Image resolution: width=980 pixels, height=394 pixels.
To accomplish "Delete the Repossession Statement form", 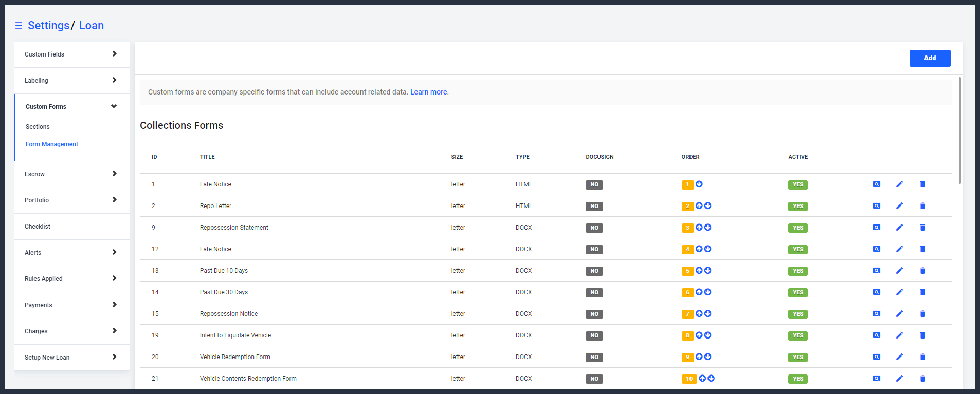I will point(922,228).
